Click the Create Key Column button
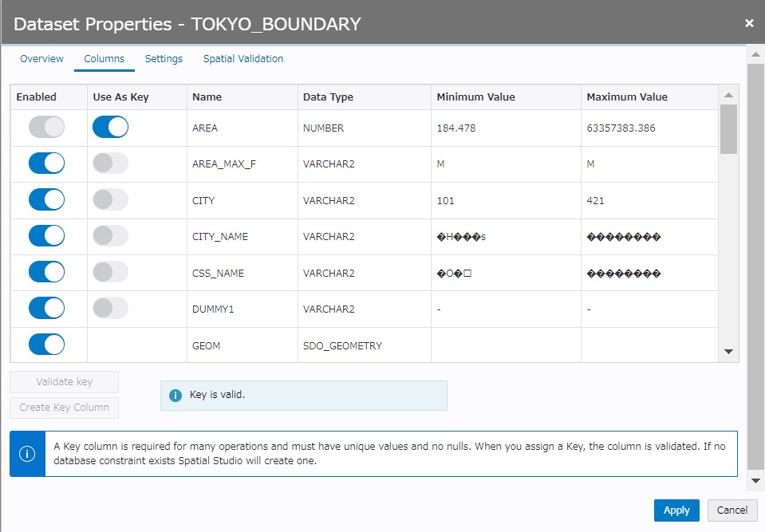Image resolution: width=765 pixels, height=532 pixels. (x=64, y=408)
